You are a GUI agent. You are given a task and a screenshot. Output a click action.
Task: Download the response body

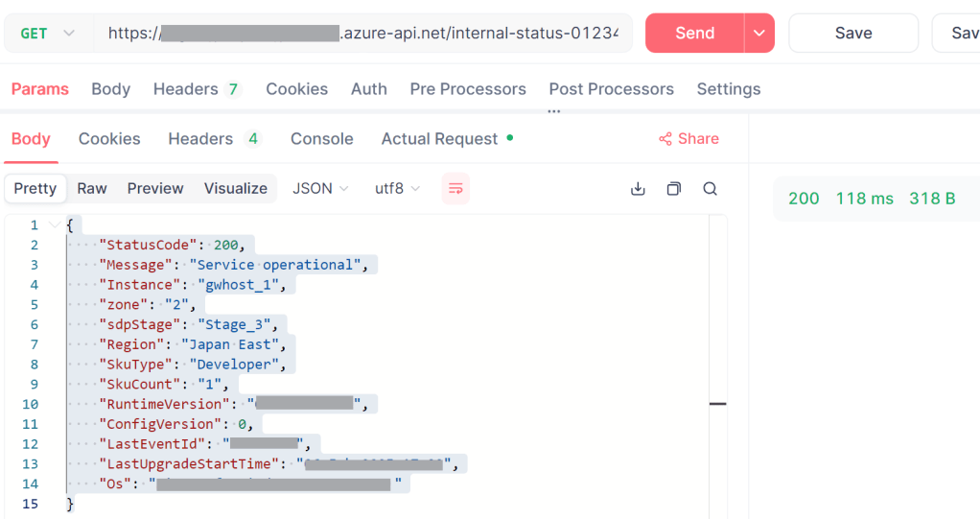[x=638, y=189]
